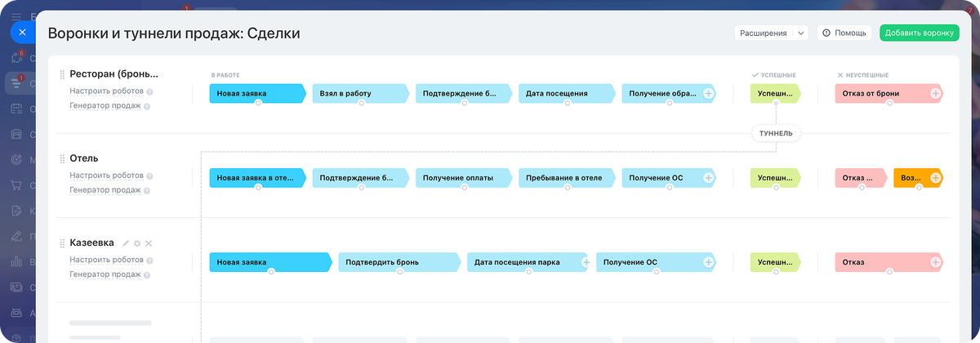Add stage after orange Воз... stage in Отель

pyautogui.click(x=935, y=177)
